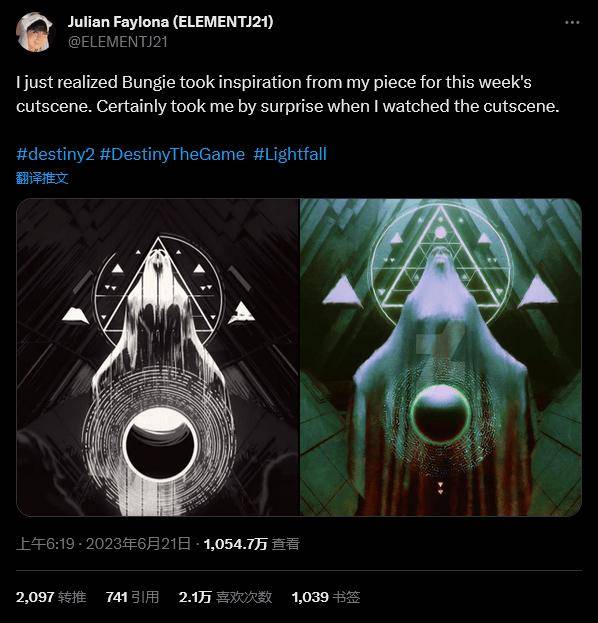Open the #destiny2 hashtag
Image resolution: width=598 pixels, height=623 pixels.
pos(56,154)
